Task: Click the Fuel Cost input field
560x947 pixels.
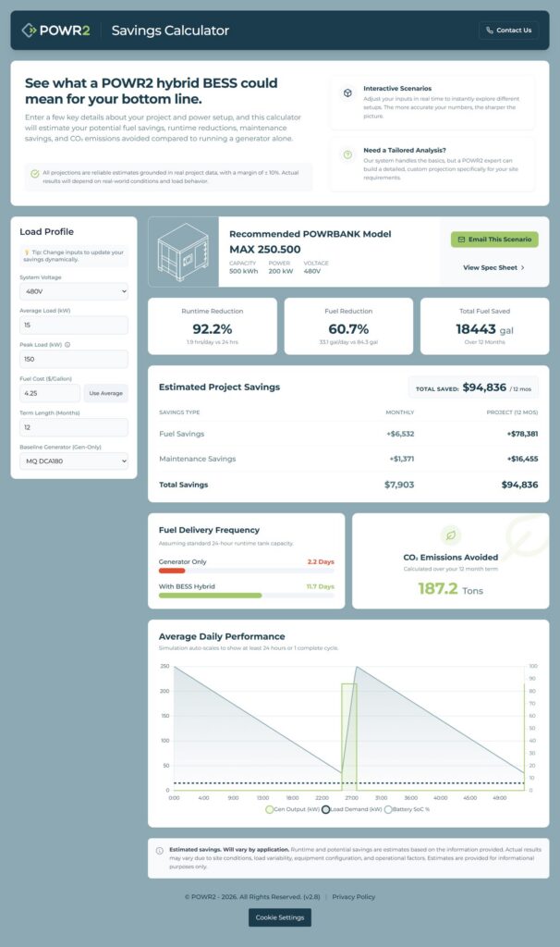Action: (x=50, y=393)
